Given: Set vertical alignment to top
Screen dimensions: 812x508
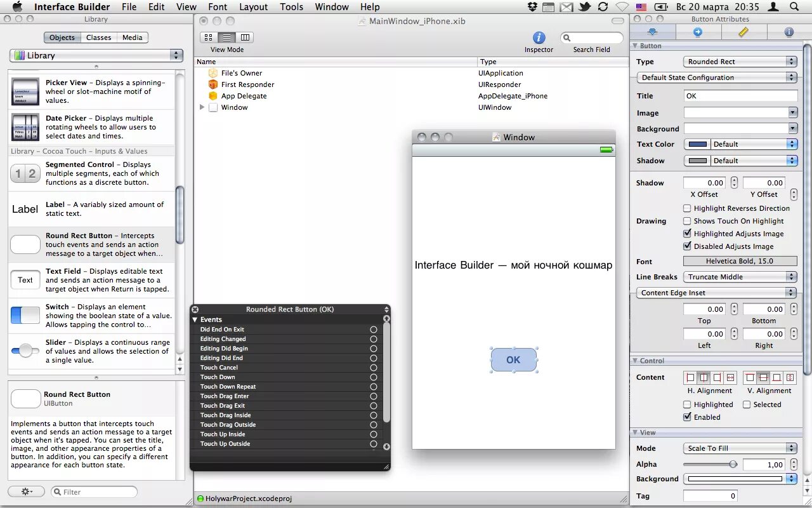Looking at the screenshot, I should (750, 377).
